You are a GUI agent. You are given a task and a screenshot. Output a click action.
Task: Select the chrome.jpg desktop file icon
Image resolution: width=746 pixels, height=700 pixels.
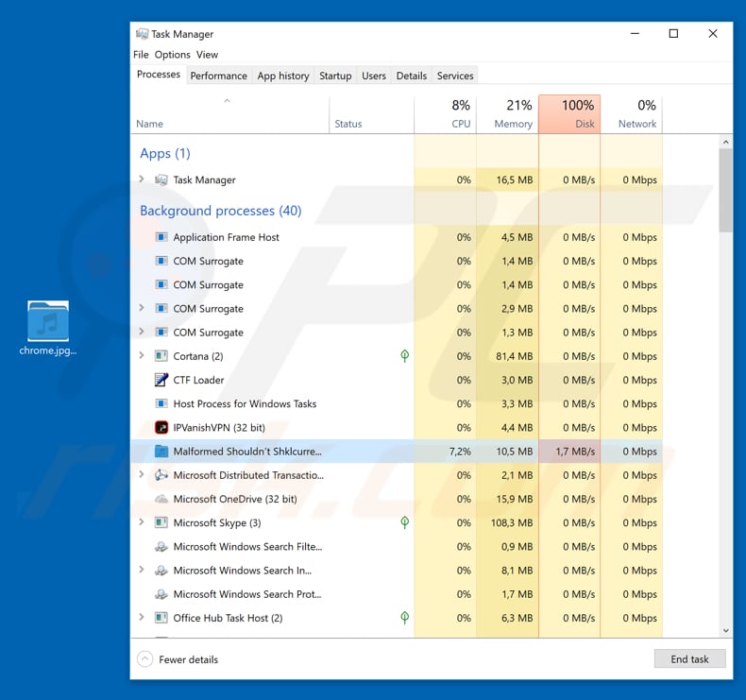coord(48,321)
